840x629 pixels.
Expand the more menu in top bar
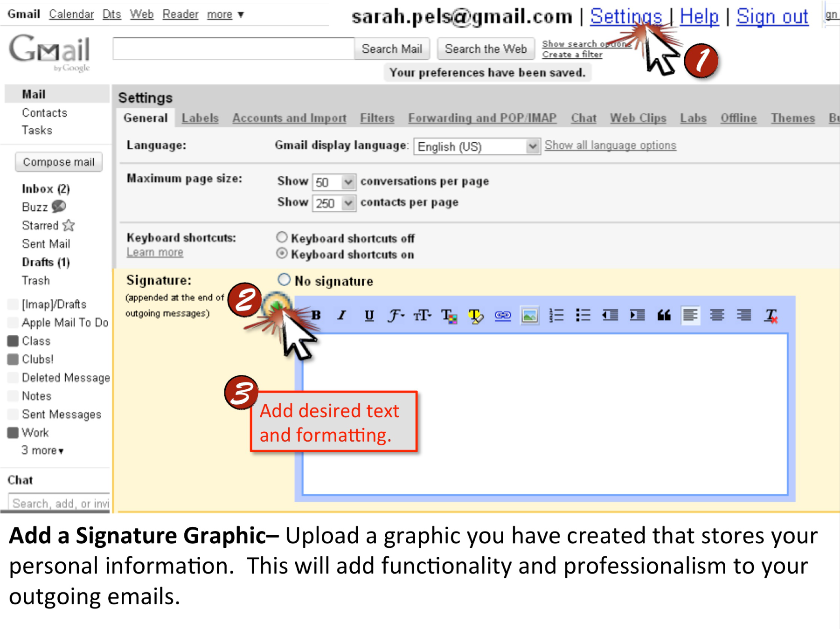click(x=226, y=14)
